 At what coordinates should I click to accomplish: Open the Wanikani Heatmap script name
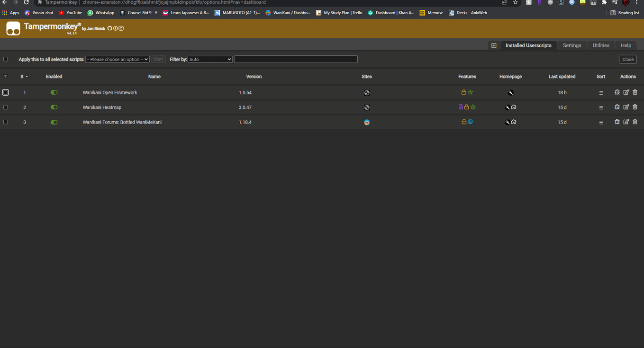(102, 107)
